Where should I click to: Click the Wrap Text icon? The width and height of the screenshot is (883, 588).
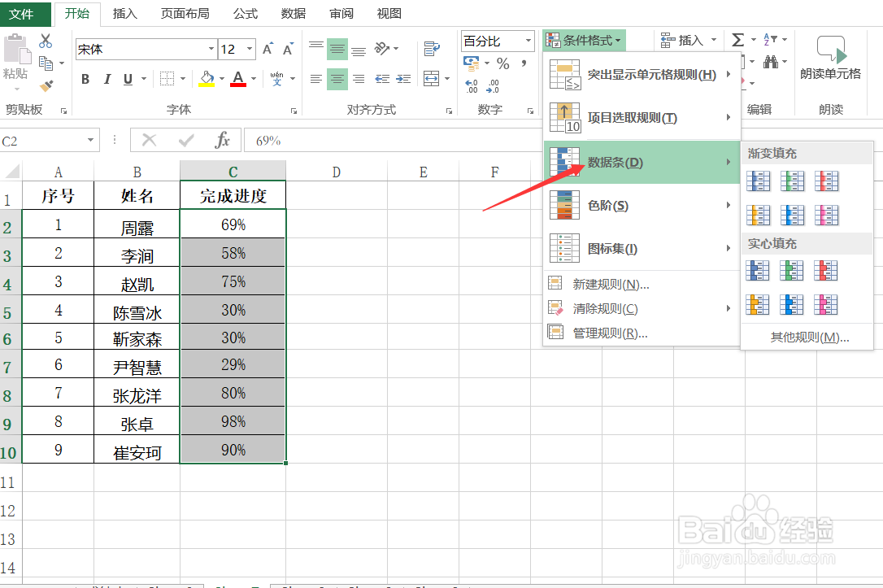[x=432, y=49]
